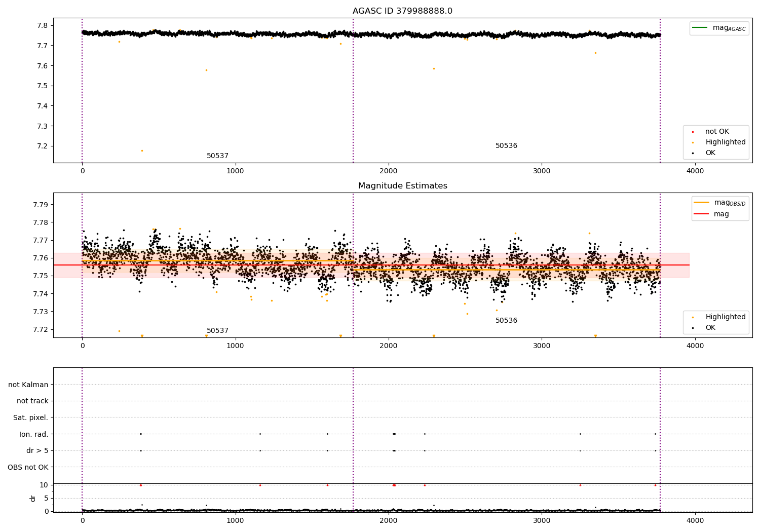Click the '7.2' tick on the top plot y-axis
This screenshot has width=760, height=532.
(x=43, y=146)
